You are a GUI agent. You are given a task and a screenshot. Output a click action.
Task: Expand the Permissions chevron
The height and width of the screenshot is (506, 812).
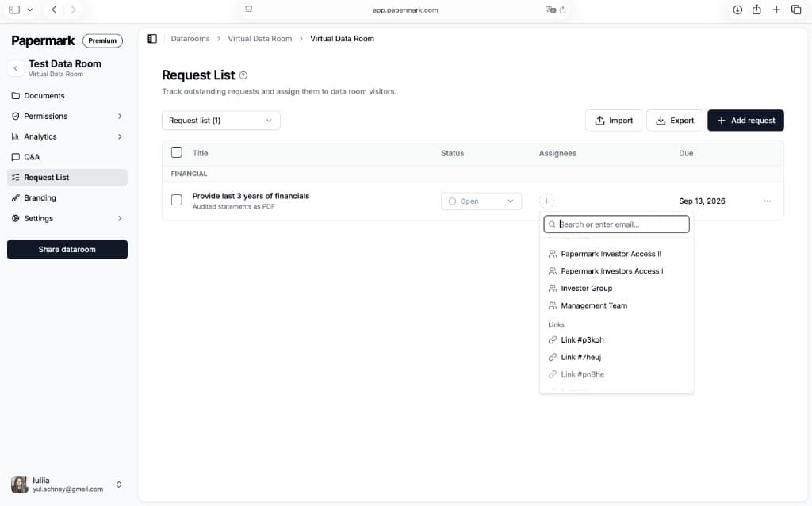tap(120, 116)
